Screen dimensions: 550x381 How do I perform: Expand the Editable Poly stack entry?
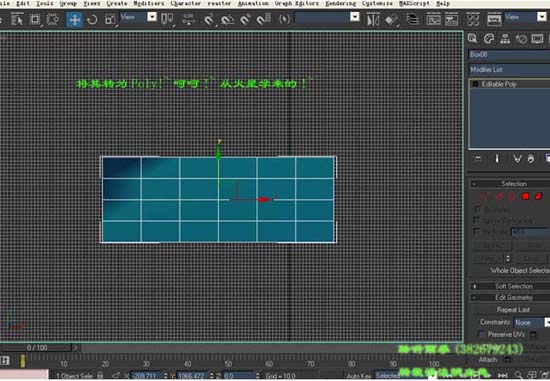[x=475, y=84]
